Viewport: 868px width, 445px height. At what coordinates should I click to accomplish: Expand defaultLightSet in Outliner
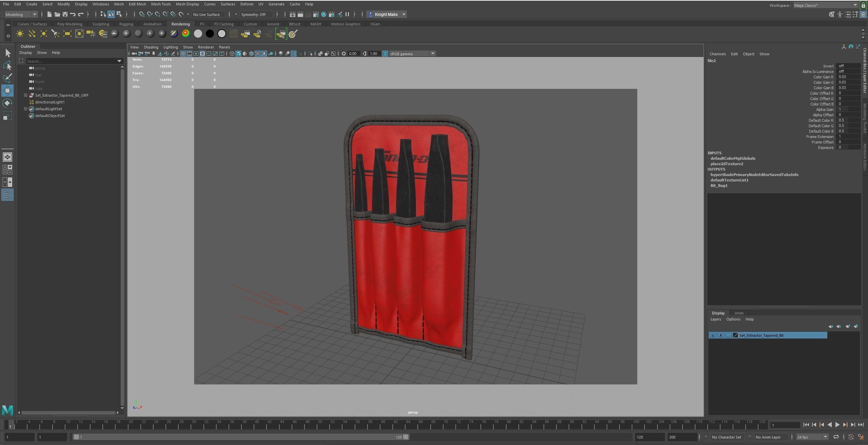(25, 109)
